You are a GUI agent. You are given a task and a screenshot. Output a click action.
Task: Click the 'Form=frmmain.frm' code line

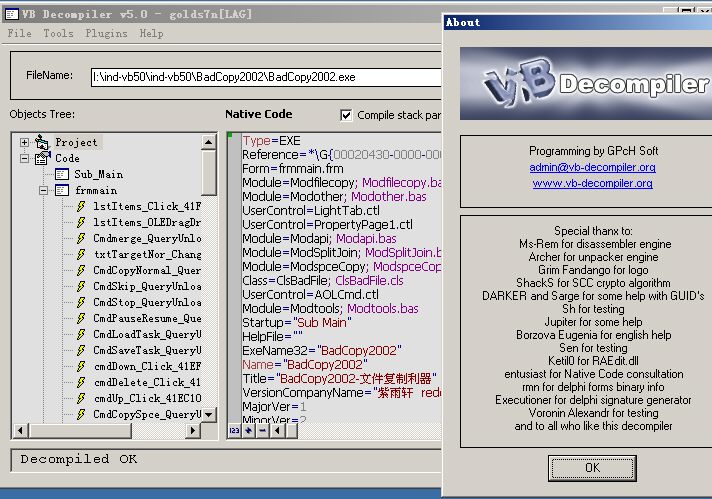[293, 168]
